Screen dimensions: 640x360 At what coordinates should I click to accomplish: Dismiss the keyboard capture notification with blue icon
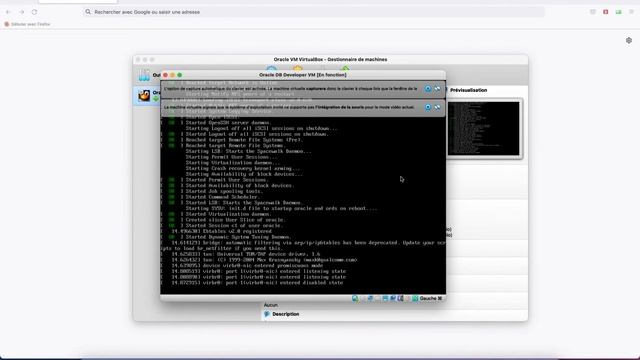428,89
